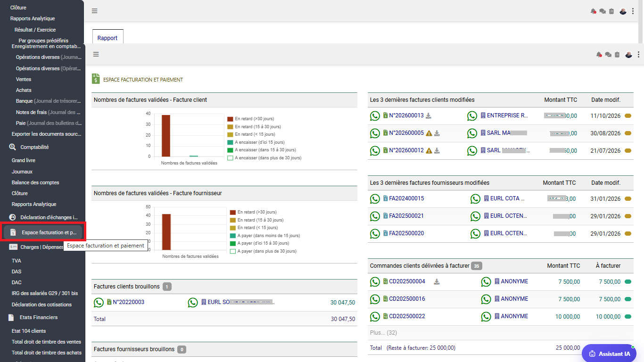Select Grand livre in the sidebar
This screenshot has height=362, width=644.
click(x=24, y=161)
